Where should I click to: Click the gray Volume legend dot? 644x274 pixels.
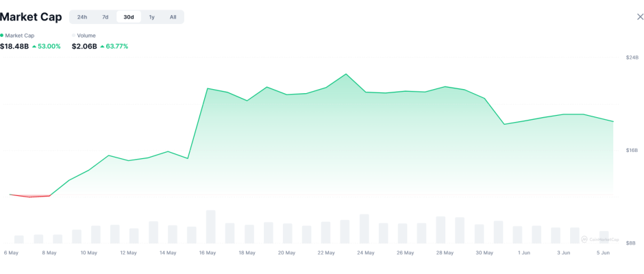(74, 36)
